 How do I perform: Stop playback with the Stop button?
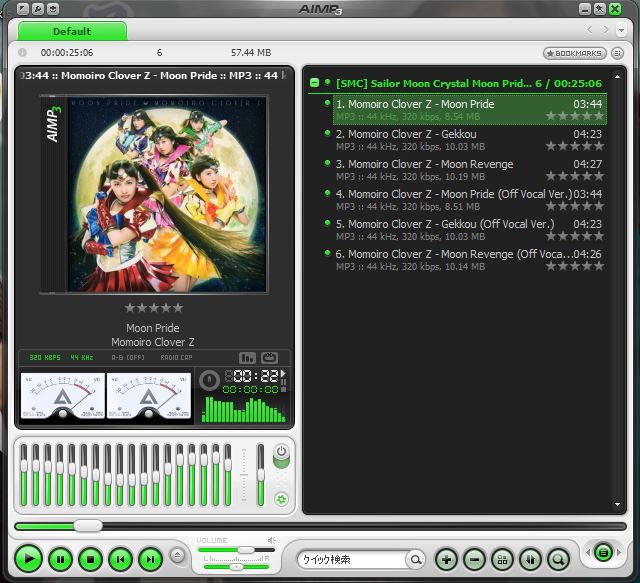pos(90,559)
